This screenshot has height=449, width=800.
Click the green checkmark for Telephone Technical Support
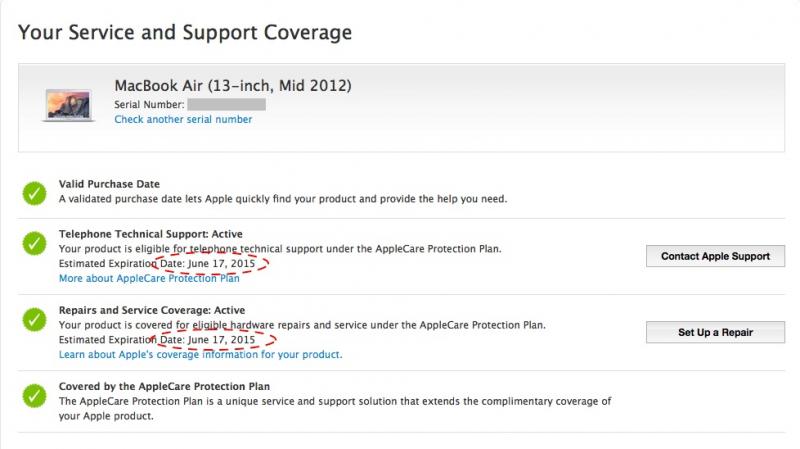click(34, 243)
